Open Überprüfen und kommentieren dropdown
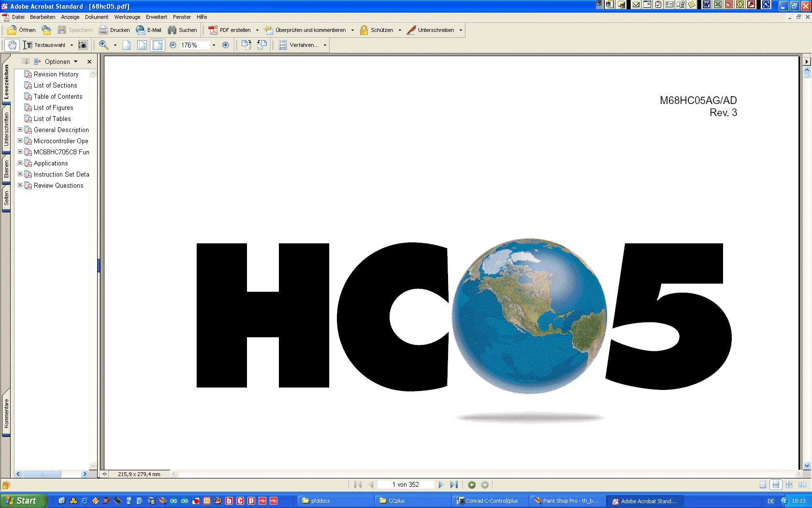 [x=352, y=30]
